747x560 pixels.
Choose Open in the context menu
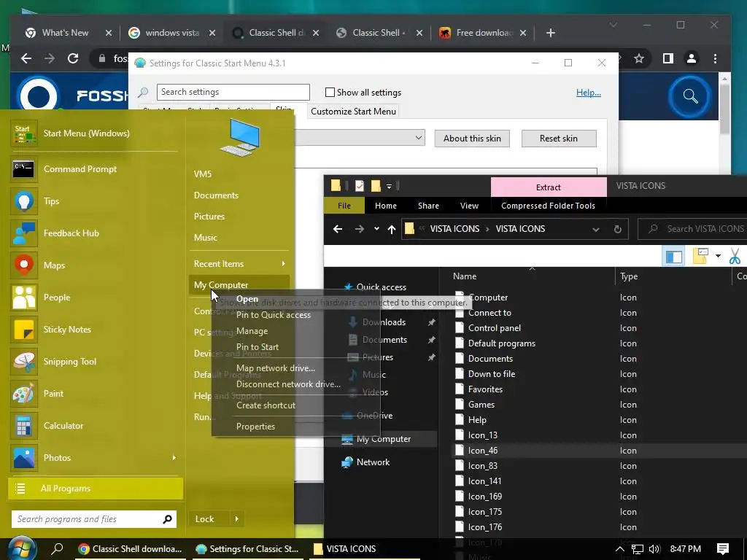247,299
